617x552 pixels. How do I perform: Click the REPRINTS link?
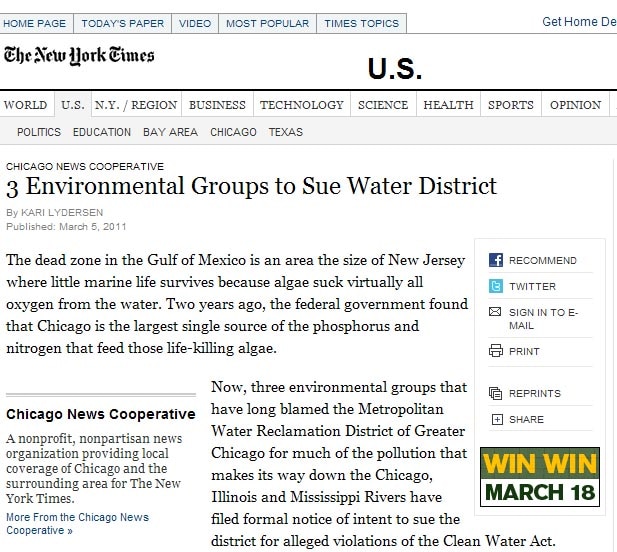(x=535, y=393)
